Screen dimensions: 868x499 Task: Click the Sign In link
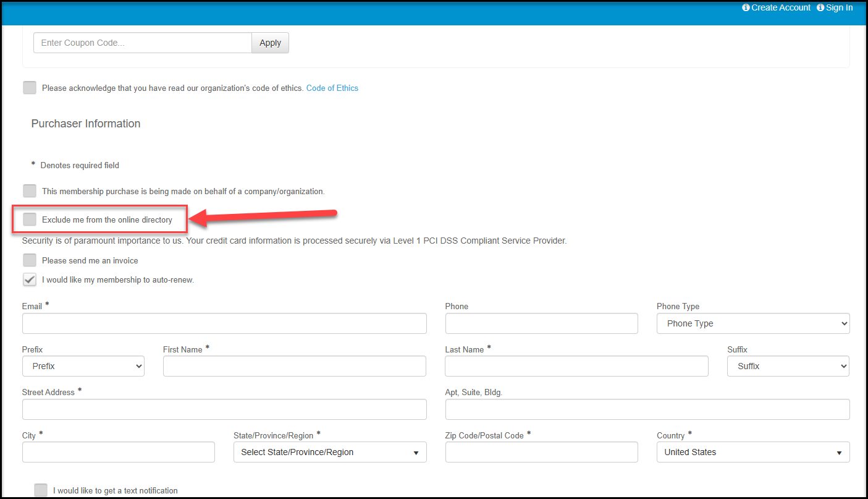click(x=839, y=7)
